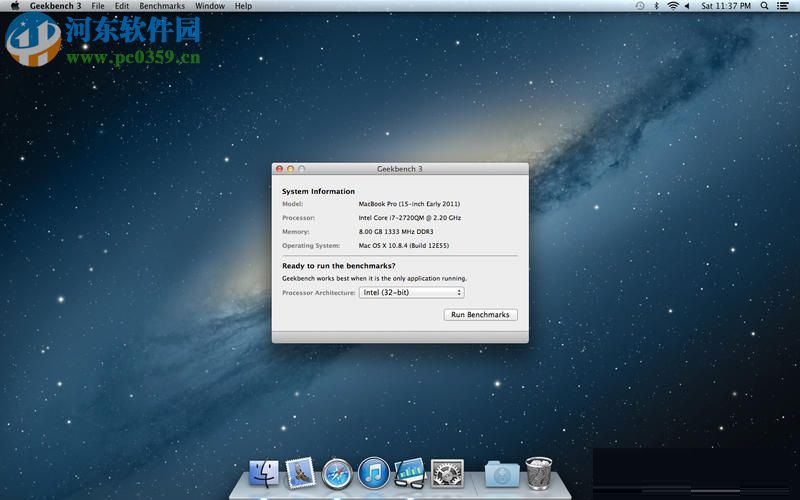The image size is (800, 500).
Task: Click the Intel Core i7-2720QM processor text
Action: (410, 218)
